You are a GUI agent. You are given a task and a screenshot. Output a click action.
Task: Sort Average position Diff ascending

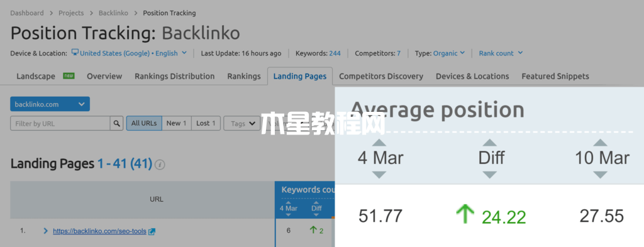pos(490,143)
